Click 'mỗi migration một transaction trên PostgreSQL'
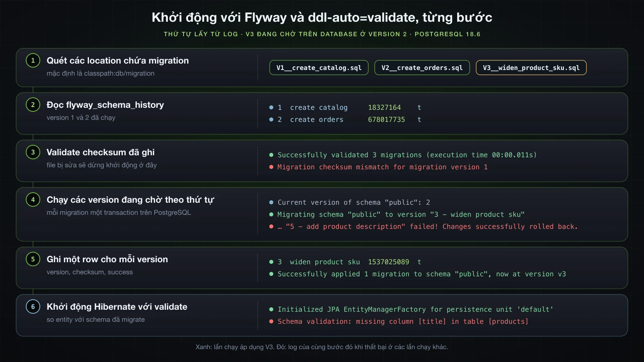 click(x=119, y=212)
